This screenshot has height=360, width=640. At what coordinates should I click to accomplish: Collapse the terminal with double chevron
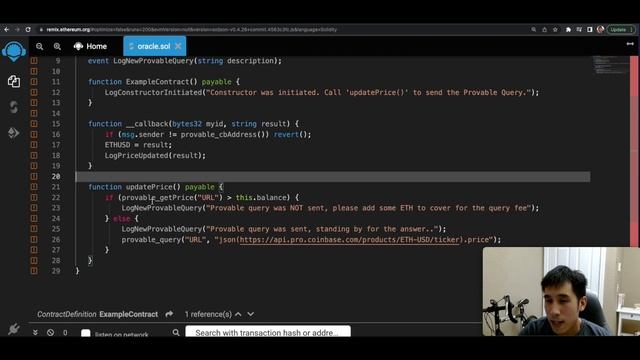pos(36,332)
